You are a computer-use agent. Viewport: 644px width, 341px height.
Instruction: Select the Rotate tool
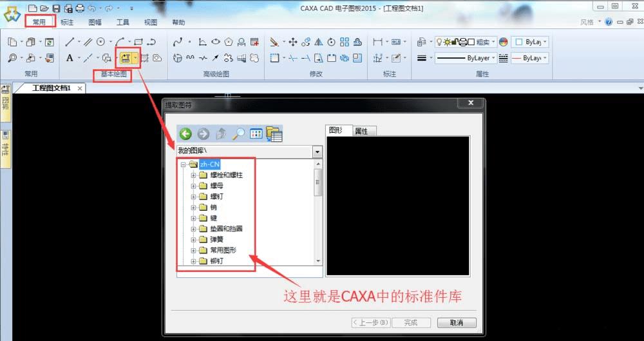tap(331, 41)
